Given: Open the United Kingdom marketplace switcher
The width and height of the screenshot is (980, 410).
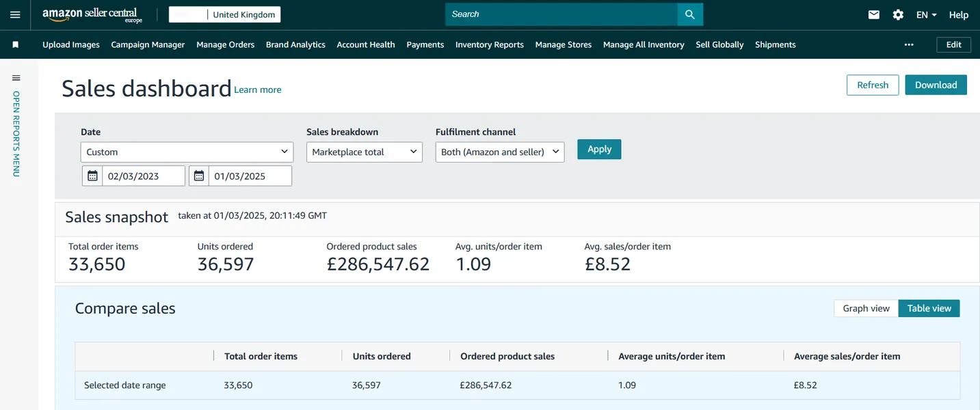Looking at the screenshot, I should point(224,14).
